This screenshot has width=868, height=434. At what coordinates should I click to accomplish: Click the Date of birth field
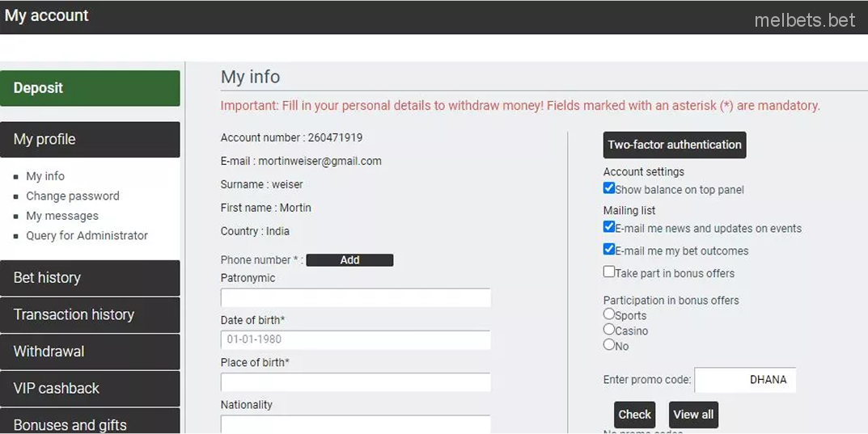pyautogui.click(x=355, y=340)
